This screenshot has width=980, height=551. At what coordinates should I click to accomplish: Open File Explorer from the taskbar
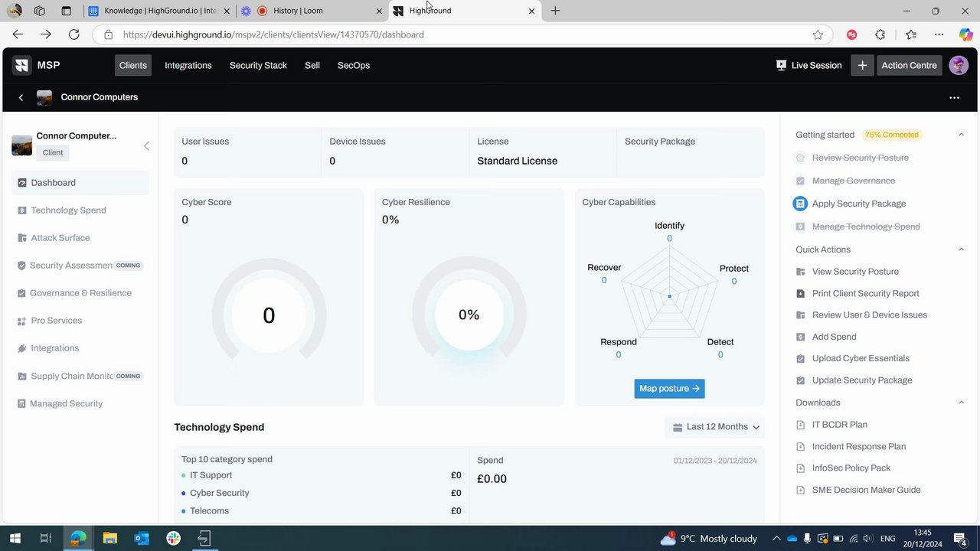109,538
